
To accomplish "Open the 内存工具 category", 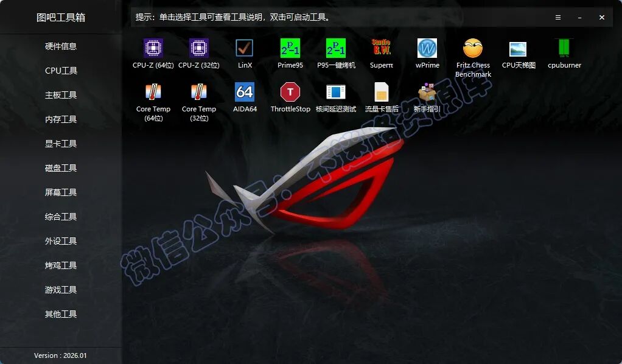I will click(x=61, y=119).
